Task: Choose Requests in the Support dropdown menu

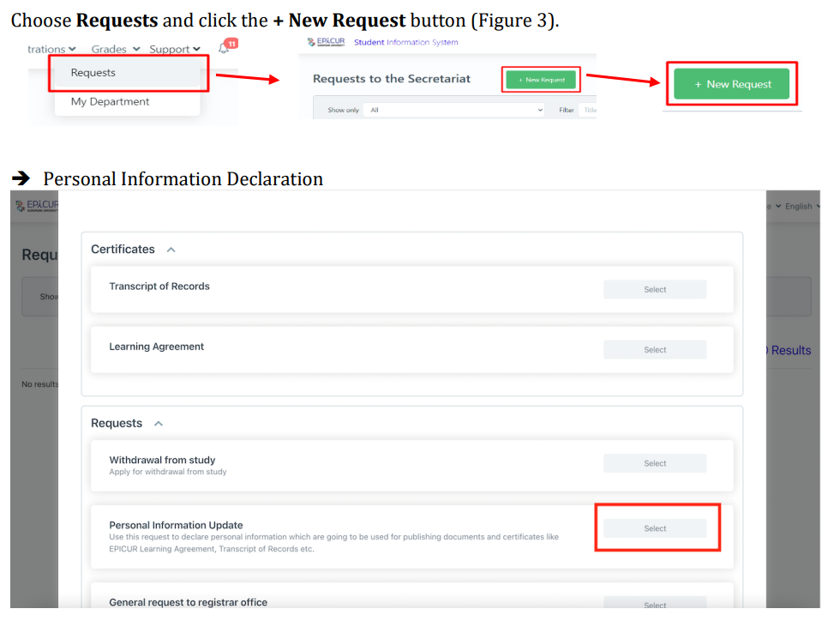Action: pyautogui.click(x=93, y=73)
